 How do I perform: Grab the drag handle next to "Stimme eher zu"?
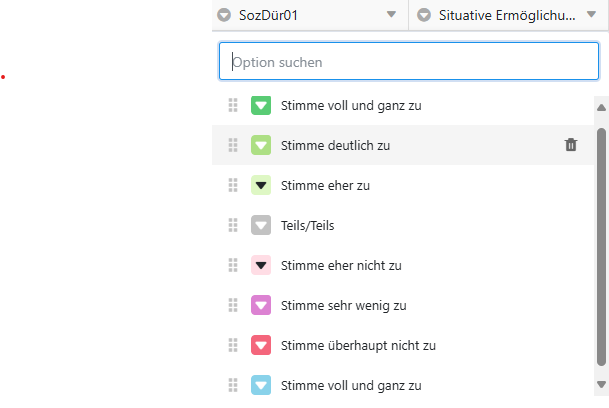click(x=233, y=185)
